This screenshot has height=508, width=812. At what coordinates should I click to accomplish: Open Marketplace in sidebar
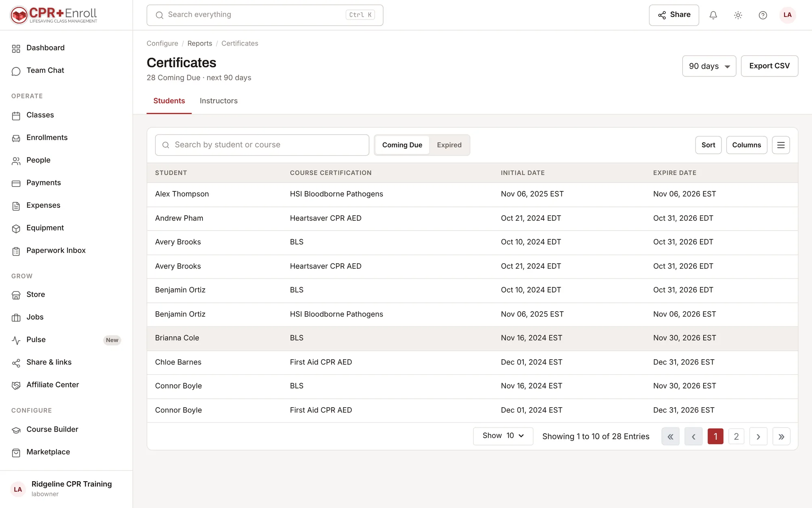pos(66,452)
